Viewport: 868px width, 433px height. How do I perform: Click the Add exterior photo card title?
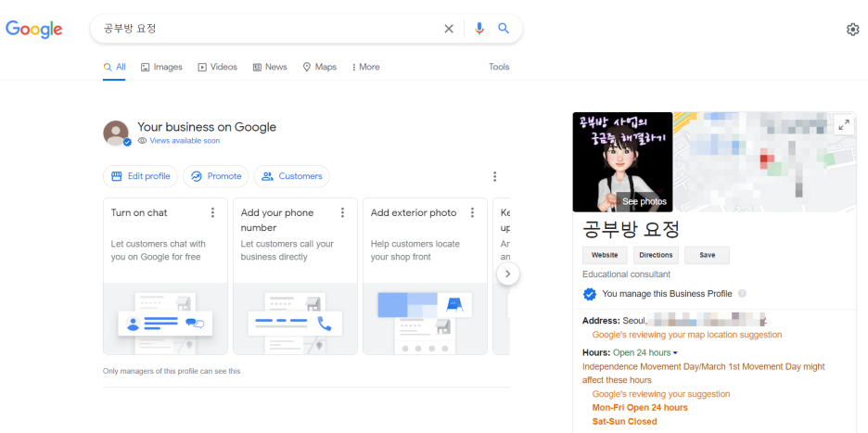click(414, 212)
